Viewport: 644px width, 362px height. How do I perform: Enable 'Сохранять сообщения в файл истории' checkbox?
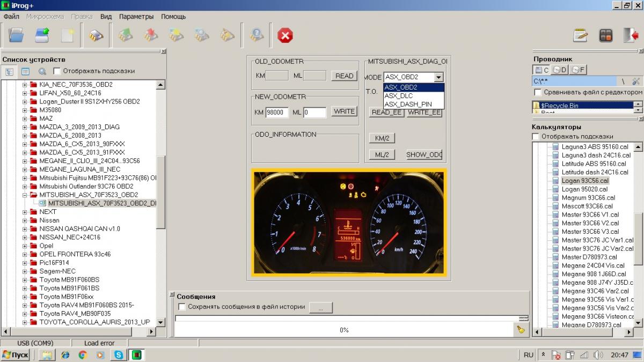coord(182,307)
